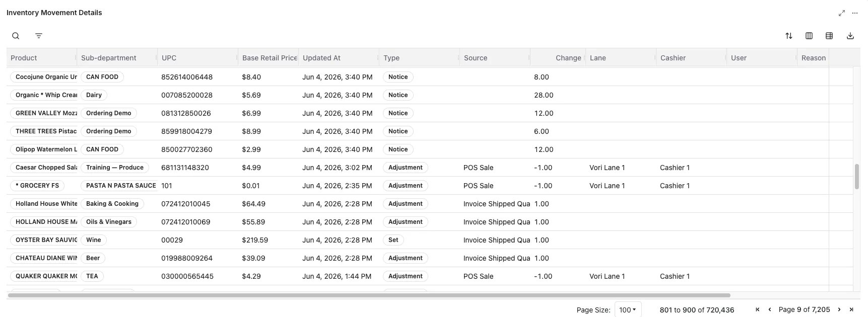This screenshot has height=317, width=868.
Task: Select the Cocojune Organic product tag
Action: (x=44, y=77)
